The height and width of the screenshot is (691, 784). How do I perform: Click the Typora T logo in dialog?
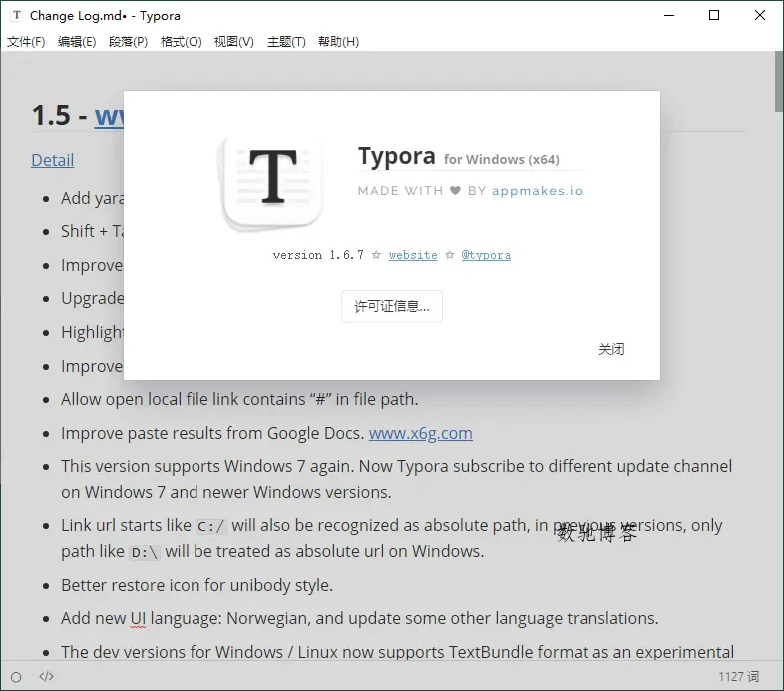(x=272, y=182)
